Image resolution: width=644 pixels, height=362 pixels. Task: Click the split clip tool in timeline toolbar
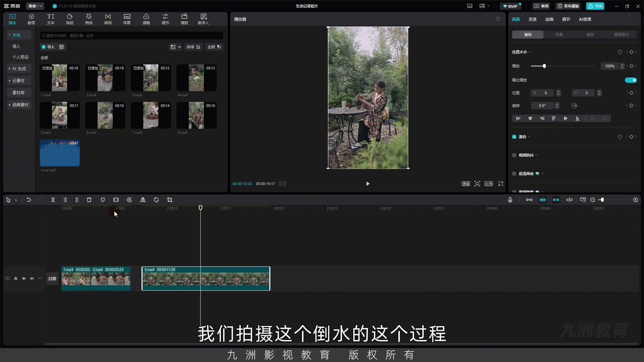coord(53,200)
